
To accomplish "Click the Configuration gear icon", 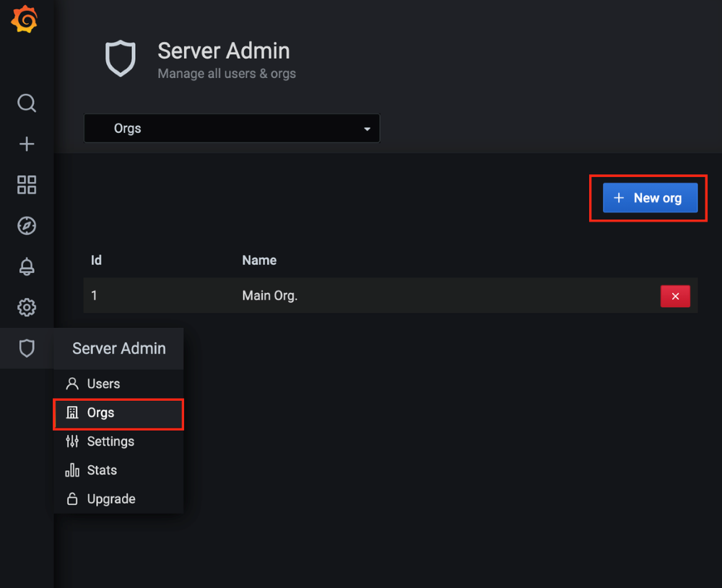I will pos(26,307).
